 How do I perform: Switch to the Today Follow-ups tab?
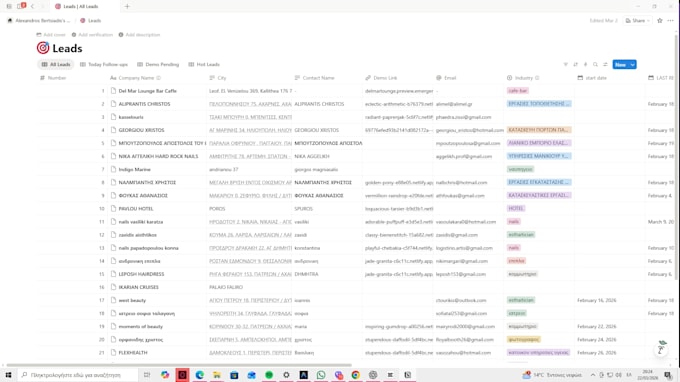(x=104, y=65)
